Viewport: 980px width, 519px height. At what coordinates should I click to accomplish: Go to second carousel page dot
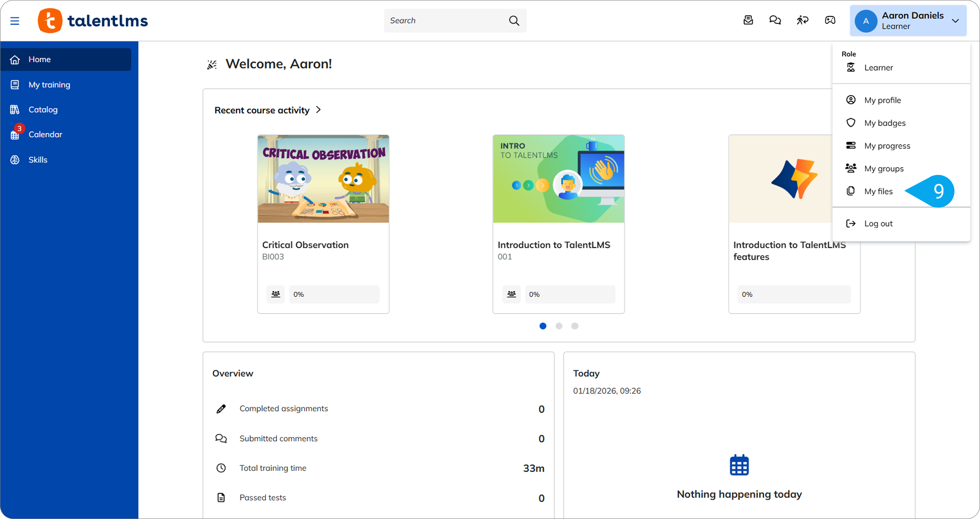tap(559, 326)
